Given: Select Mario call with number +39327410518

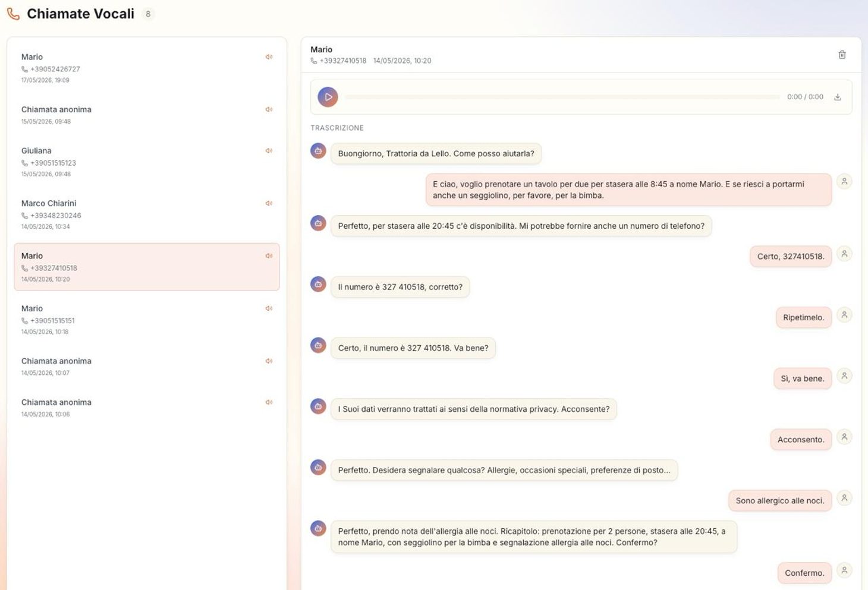Looking at the screenshot, I should [x=147, y=267].
